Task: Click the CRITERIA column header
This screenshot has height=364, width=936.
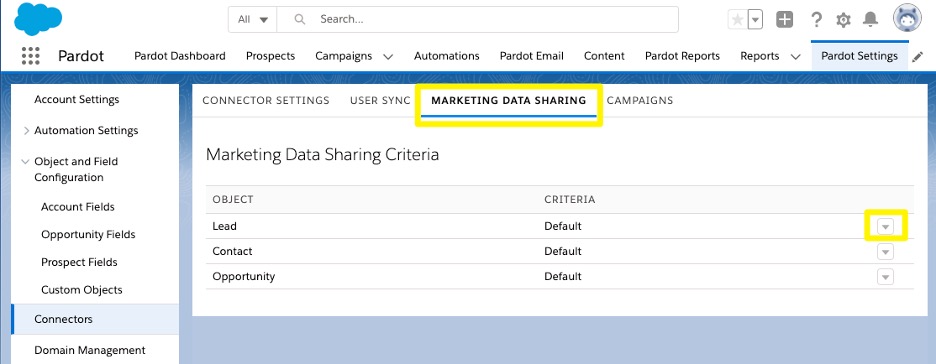Action: 569,199
